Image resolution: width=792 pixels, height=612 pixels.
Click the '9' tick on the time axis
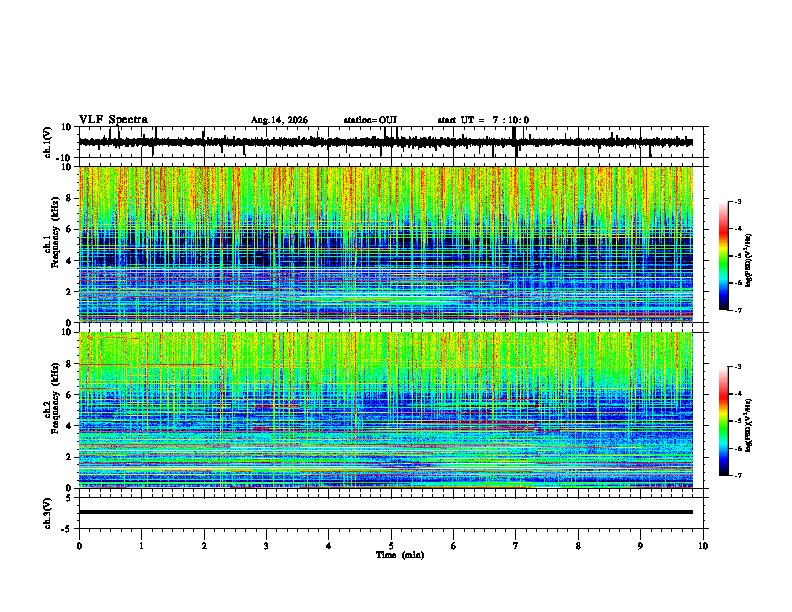(x=640, y=546)
